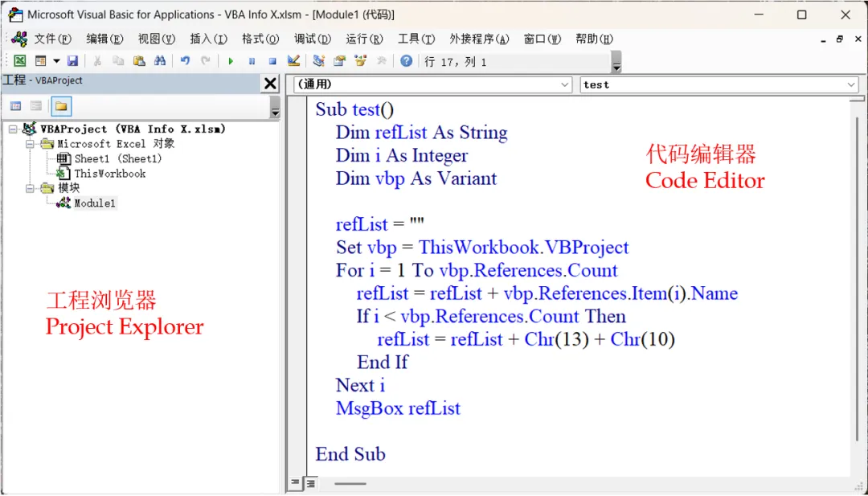Toggle Folders view in Project Explorer
Viewport: 868px width, 496px height.
(x=61, y=106)
